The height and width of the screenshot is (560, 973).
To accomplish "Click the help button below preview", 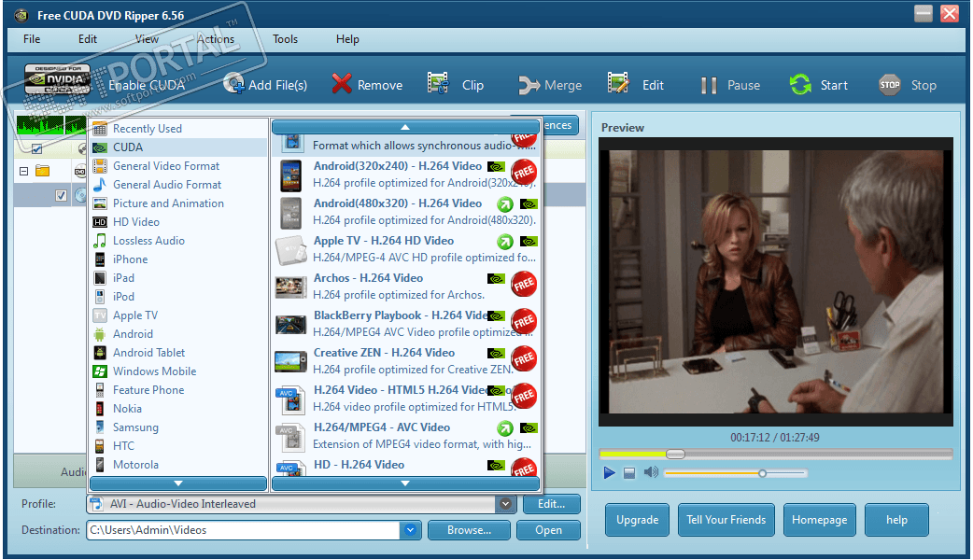I will point(896,520).
